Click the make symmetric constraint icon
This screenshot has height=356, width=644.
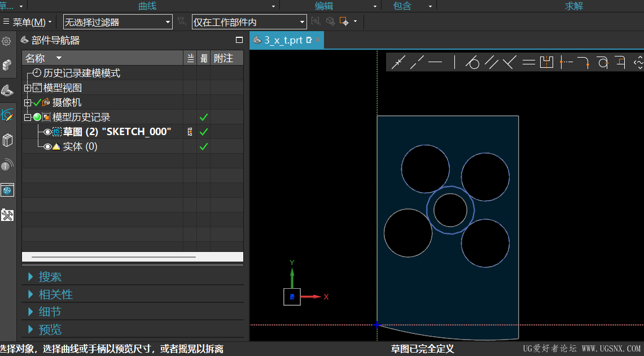[x=547, y=63]
